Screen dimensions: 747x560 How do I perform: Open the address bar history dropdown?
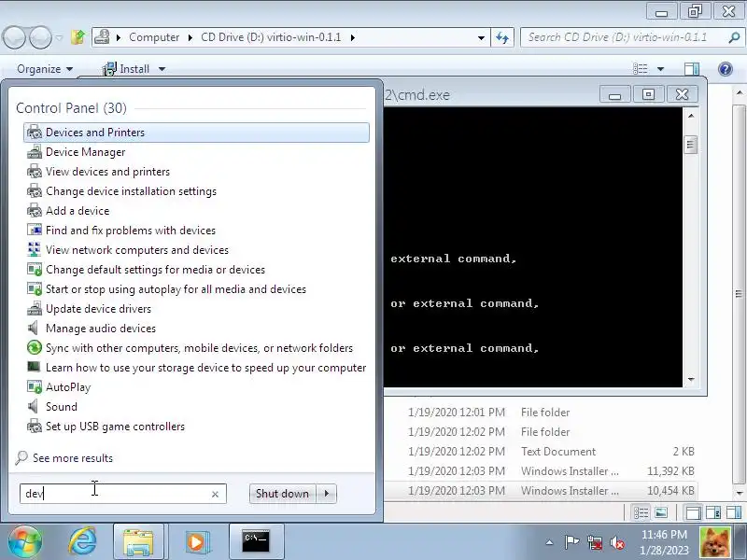pyautogui.click(x=481, y=37)
